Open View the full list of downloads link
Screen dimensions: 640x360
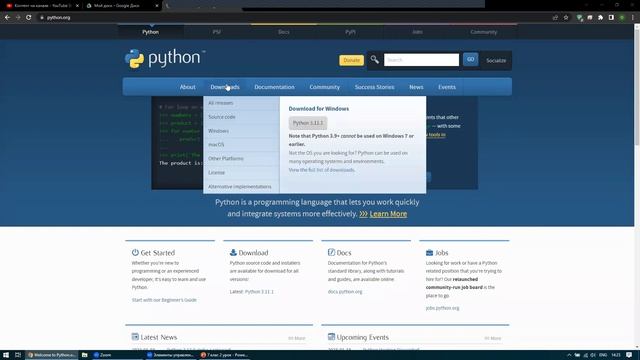pos(322,170)
